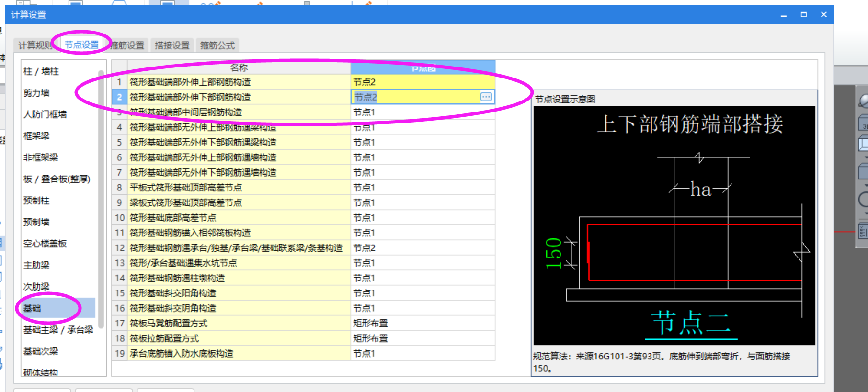
Task: Switch to the 计算规则 tab
Action: pos(36,45)
